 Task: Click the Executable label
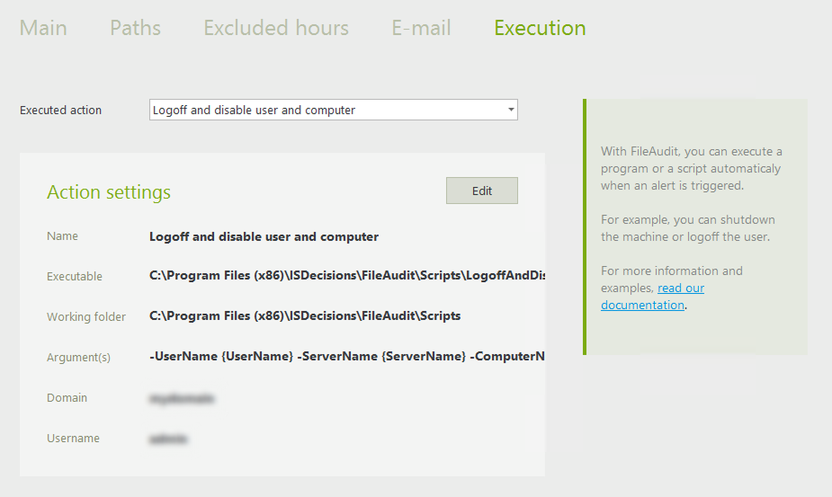point(74,276)
